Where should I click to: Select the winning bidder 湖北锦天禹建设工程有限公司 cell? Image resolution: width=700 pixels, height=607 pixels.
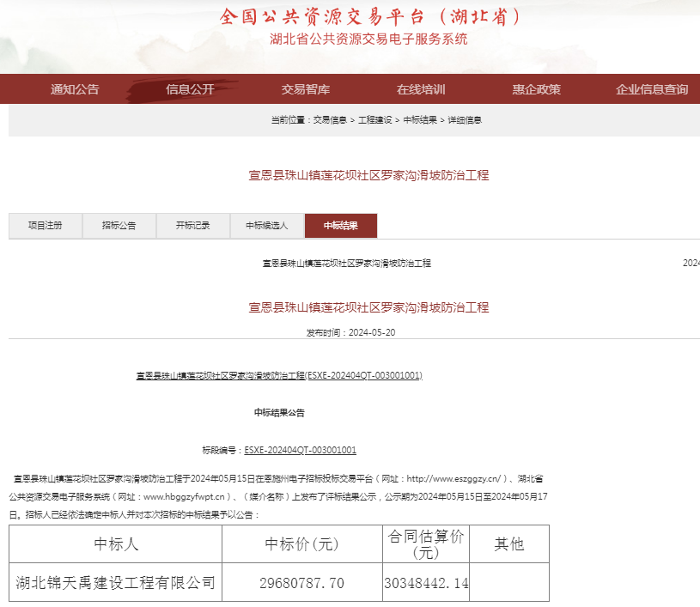[x=113, y=581]
